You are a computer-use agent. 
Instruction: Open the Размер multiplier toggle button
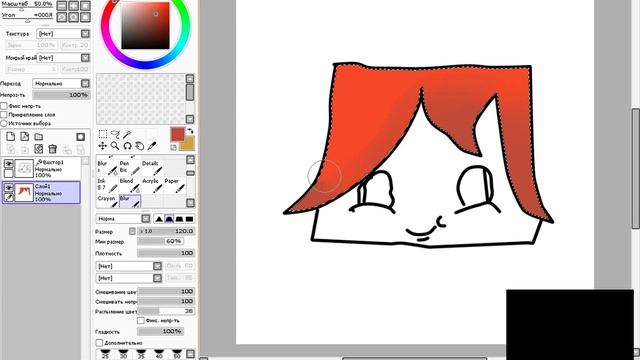point(132,231)
